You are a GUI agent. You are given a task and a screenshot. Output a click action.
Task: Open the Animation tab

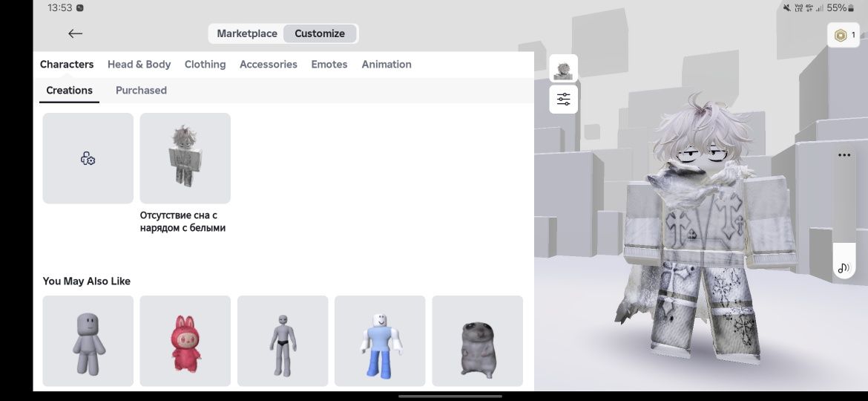[387, 65]
